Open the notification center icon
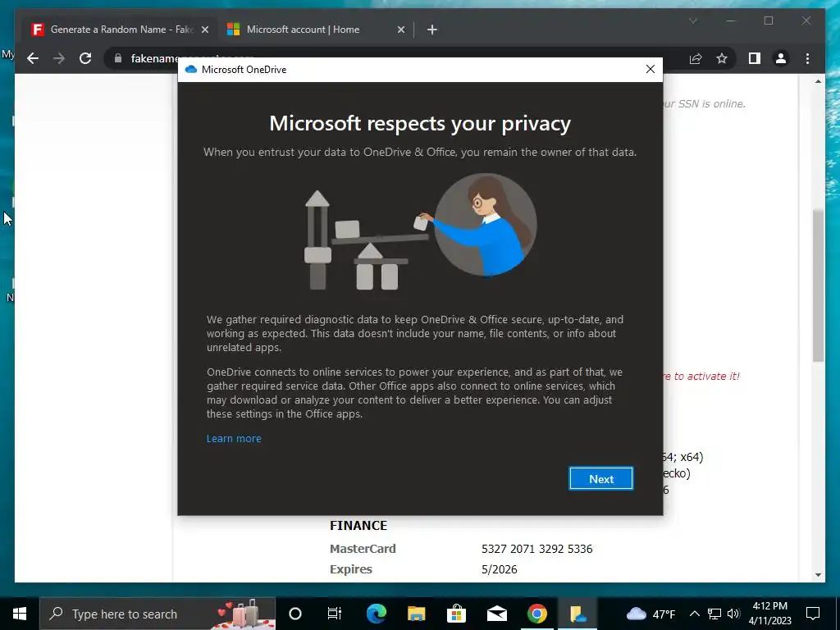840x630 pixels. pos(813,614)
